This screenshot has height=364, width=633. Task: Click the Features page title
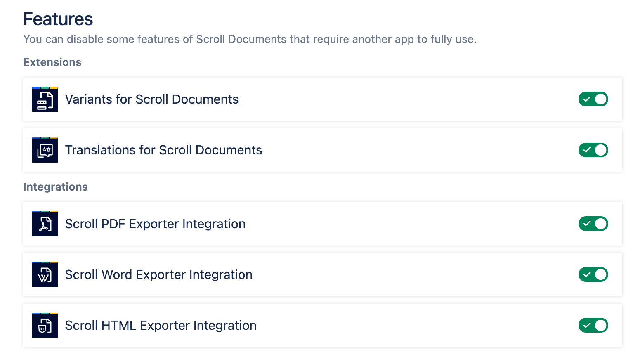point(58,19)
